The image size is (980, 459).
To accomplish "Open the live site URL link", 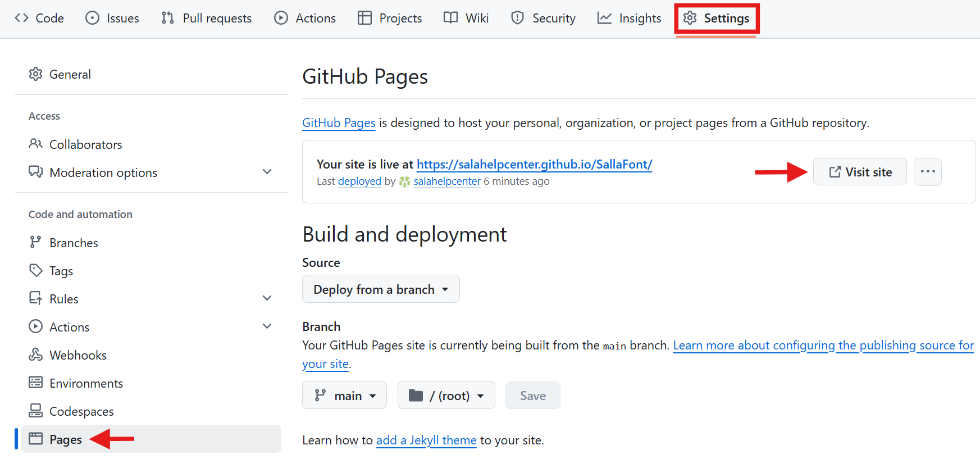I will coord(534,164).
